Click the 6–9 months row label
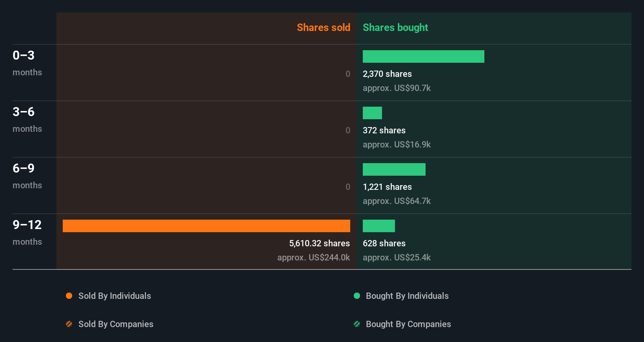Screen dimensions: 644x342 pos(27,176)
